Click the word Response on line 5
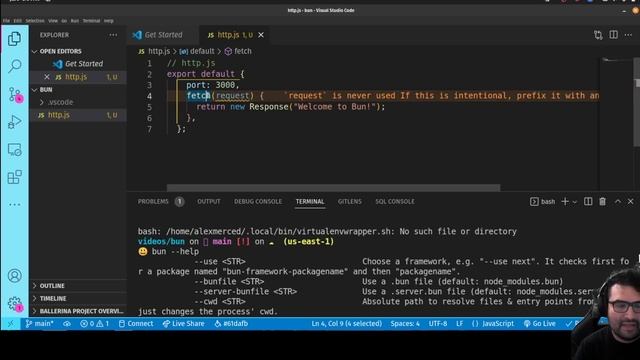640x360 pixels. click(269, 107)
